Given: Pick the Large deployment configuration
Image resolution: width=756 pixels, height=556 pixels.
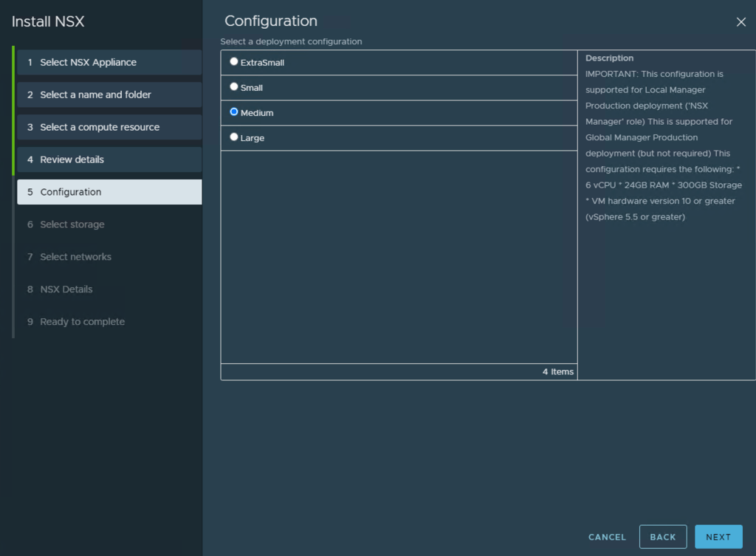Looking at the screenshot, I should point(234,137).
